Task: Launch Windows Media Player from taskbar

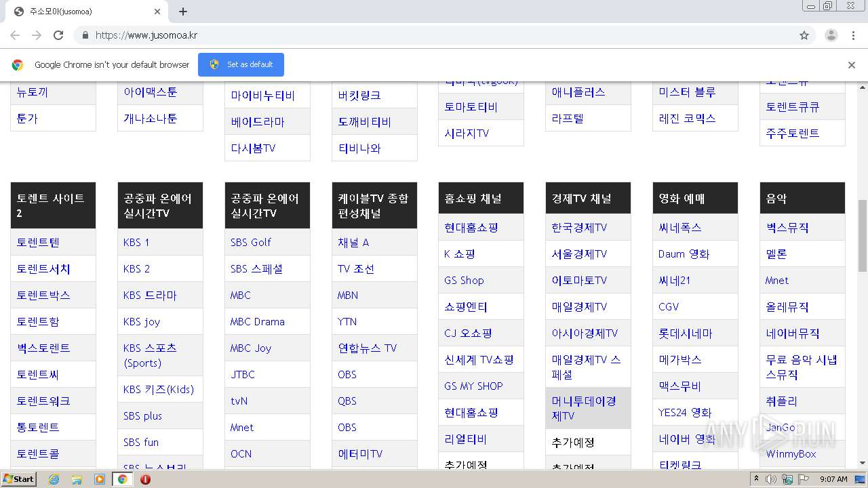Action: coord(100,479)
